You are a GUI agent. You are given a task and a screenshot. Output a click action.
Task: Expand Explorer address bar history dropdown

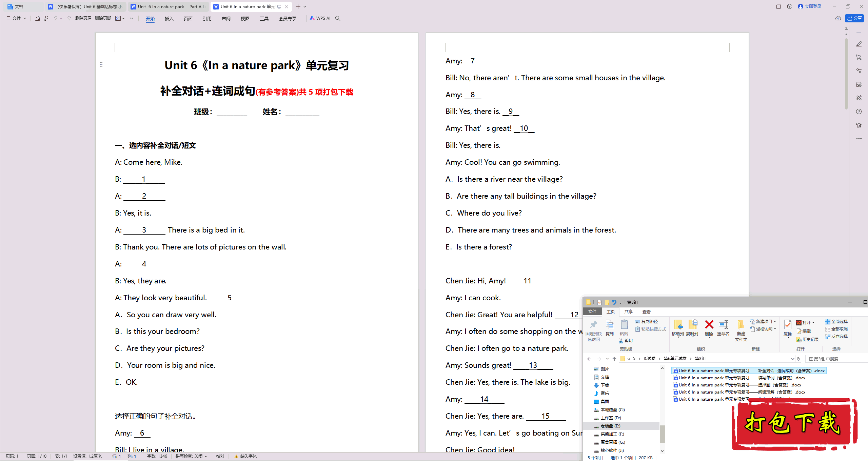tap(792, 359)
